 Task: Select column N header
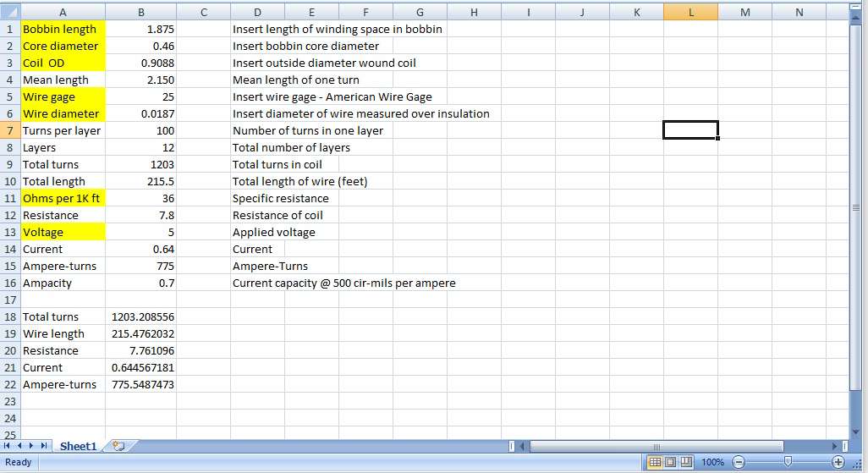pyautogui.click(x=799, y=12)
